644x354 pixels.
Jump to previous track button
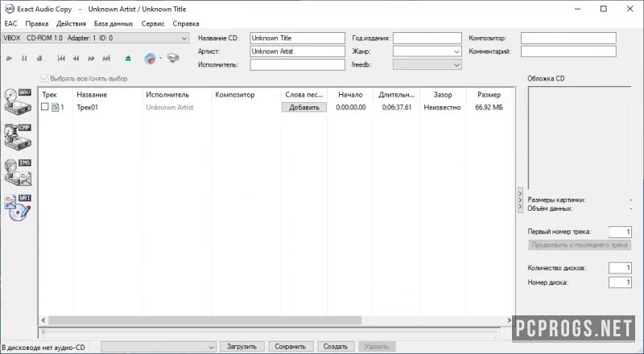pyautogui.click(x=61, y=58)
